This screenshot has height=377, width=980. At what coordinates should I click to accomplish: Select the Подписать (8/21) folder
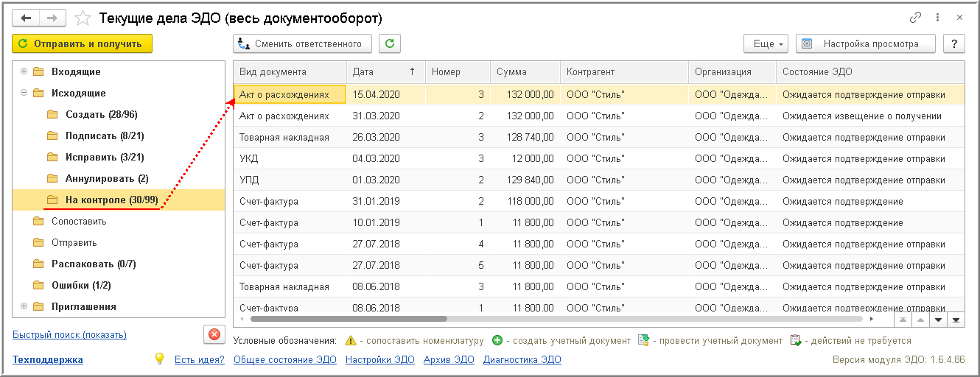(x=101, y=135)
